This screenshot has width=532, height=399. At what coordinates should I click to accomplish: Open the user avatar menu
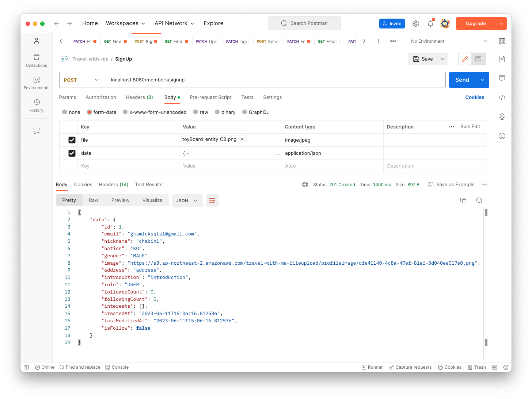[445, 23]
